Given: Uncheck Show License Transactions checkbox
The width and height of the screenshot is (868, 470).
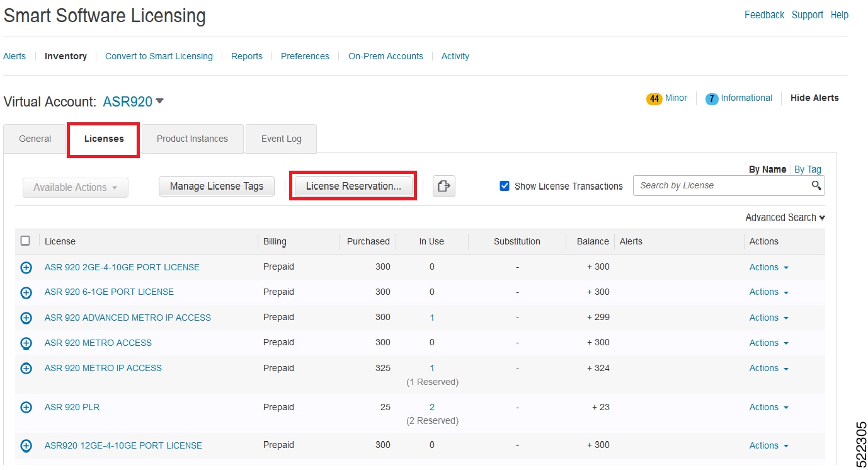Looking at the screenshot, I should pos(505,186).
